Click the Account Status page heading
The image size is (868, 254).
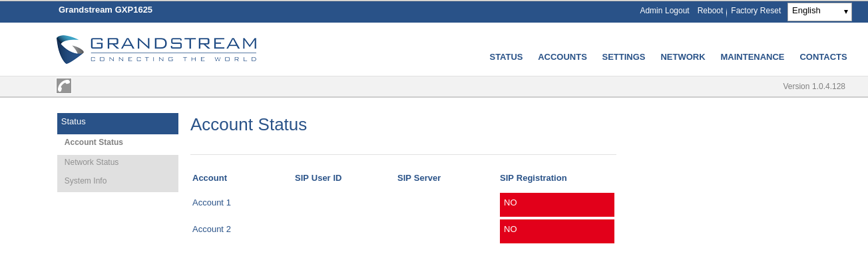point(248,125)
